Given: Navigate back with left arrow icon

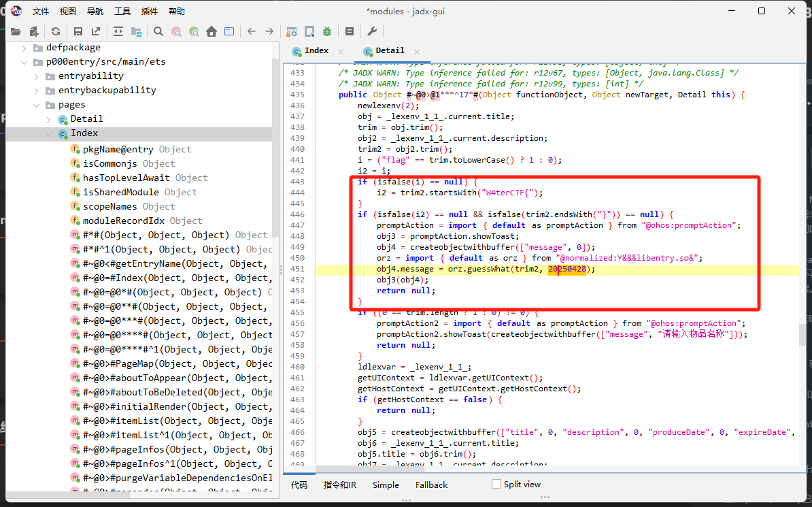Looking at the screenshot, I should (x=252, y=31).
